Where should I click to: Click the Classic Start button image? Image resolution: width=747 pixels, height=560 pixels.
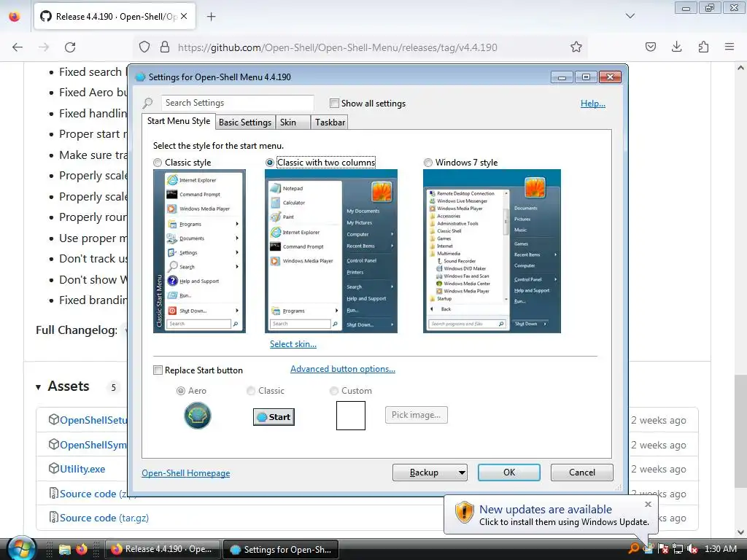(274, 416)
